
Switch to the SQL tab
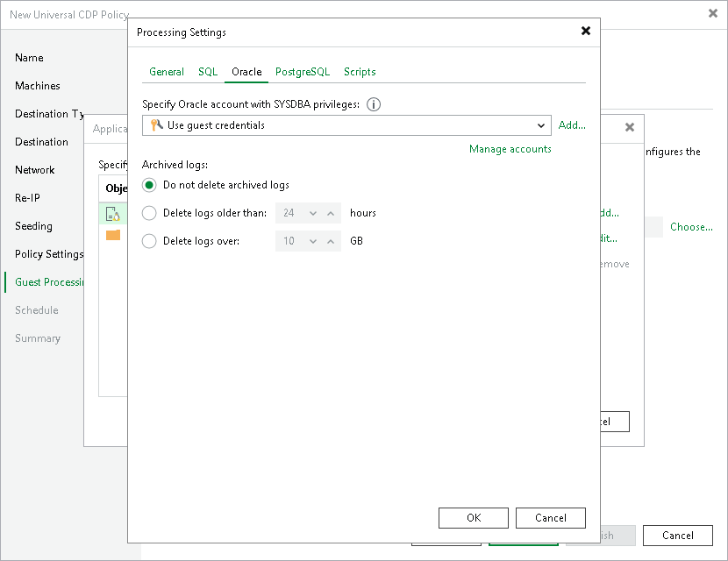[x=208, y=72]
